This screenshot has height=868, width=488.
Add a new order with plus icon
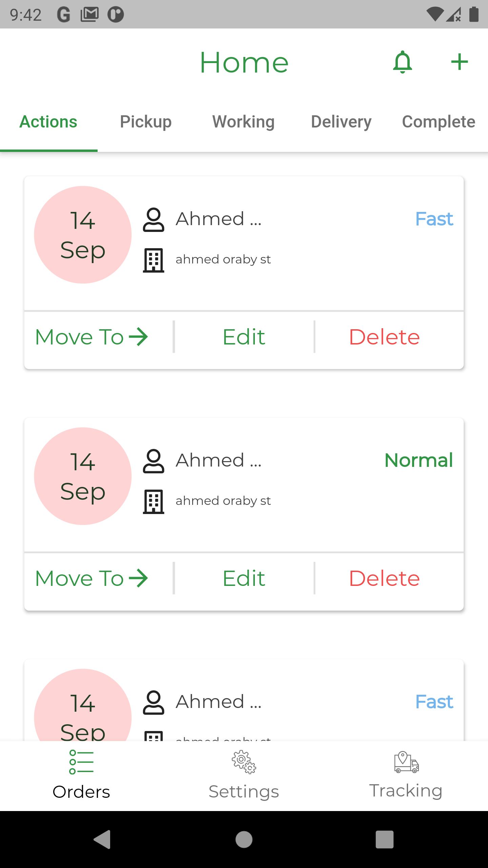click(x=460, y=62)
